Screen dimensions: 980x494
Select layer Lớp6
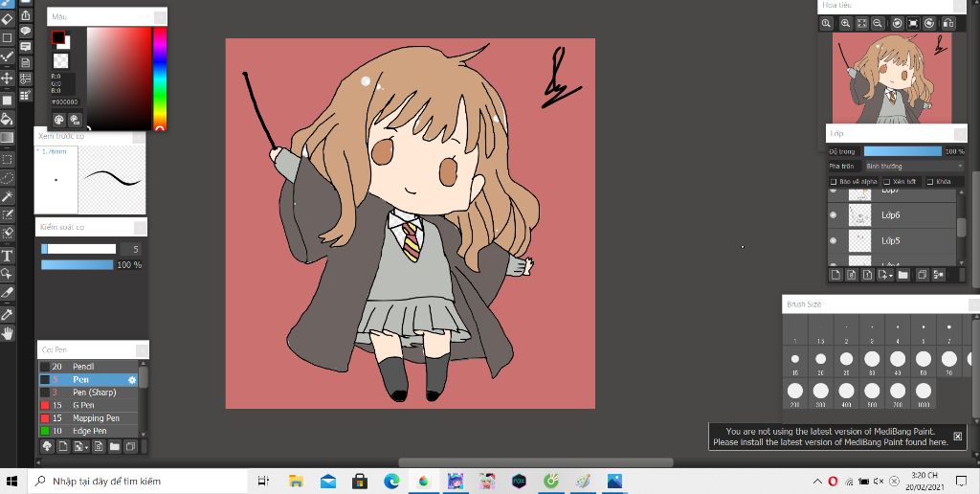[892, 215]
